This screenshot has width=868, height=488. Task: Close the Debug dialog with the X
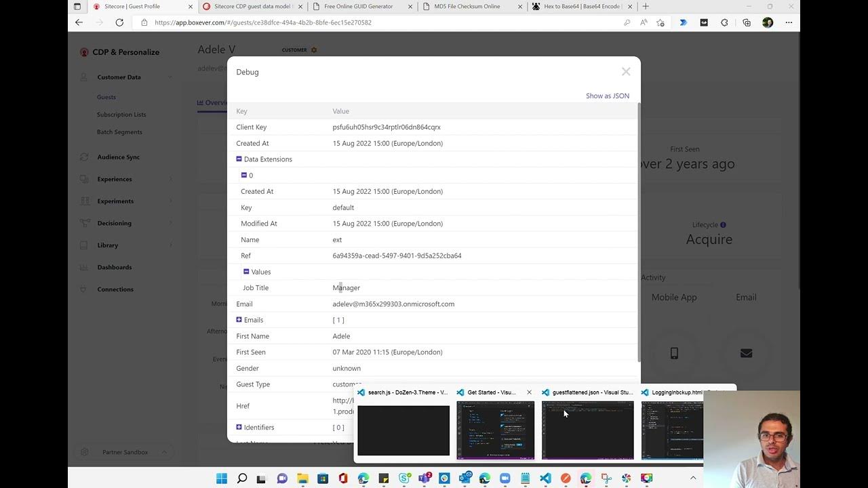pos(626,71)
